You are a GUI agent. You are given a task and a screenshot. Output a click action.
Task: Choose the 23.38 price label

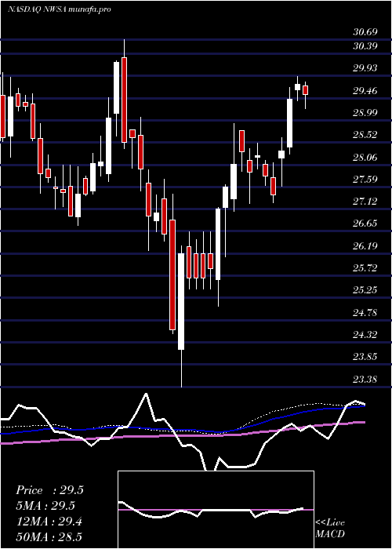coord(365,379)
